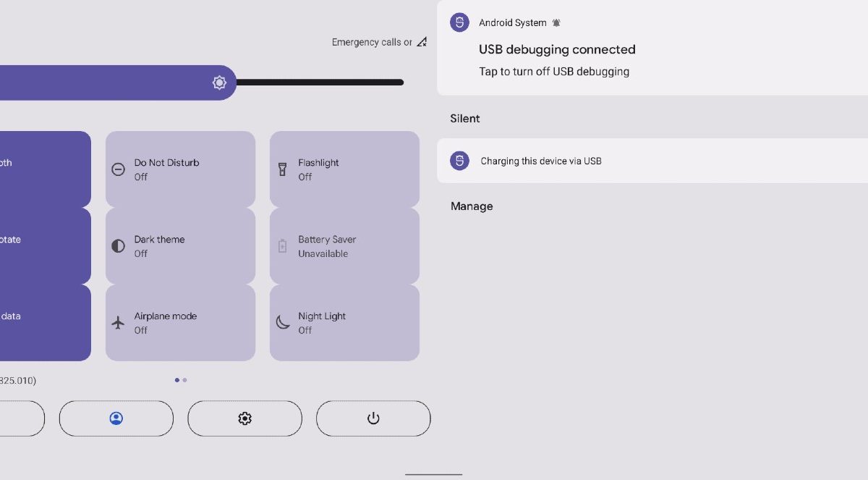Toggle the Airplane mode tile
Image resolution: width=868 pixels, height=480 pixels.
pyautogui.click(x=180, y=323)
